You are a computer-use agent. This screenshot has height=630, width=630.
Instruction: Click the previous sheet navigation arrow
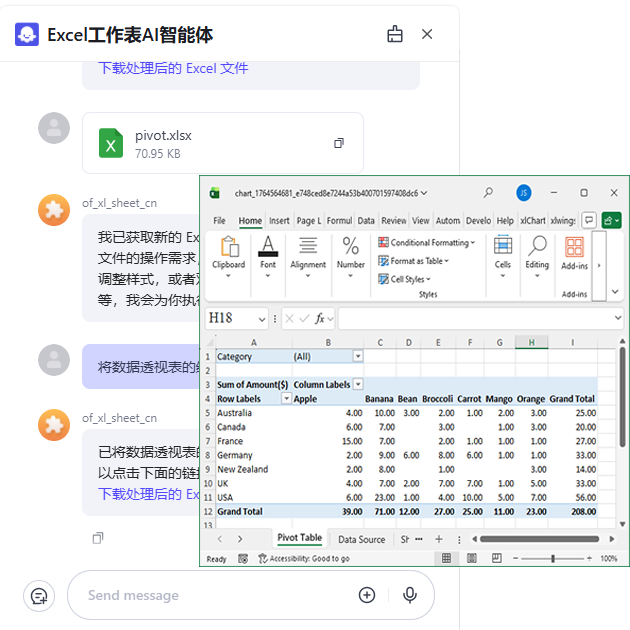point(220,539)
